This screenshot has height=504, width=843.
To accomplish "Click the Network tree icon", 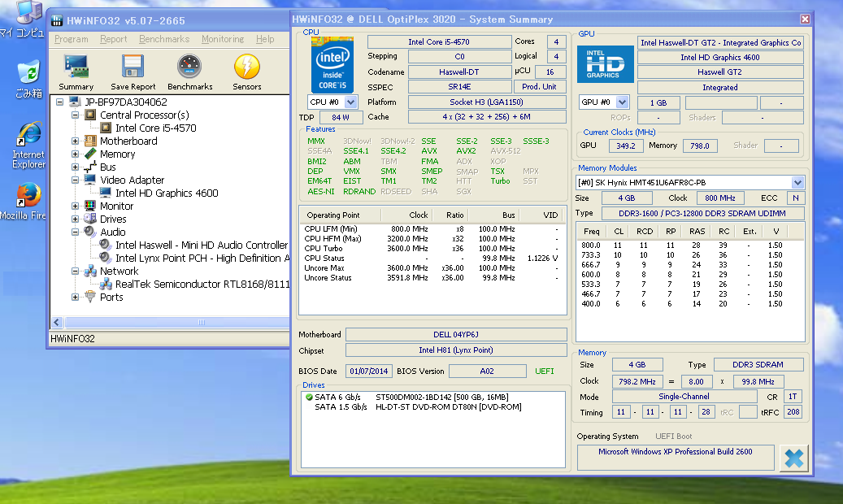I will pyautogui.click(x=90, y=271).
